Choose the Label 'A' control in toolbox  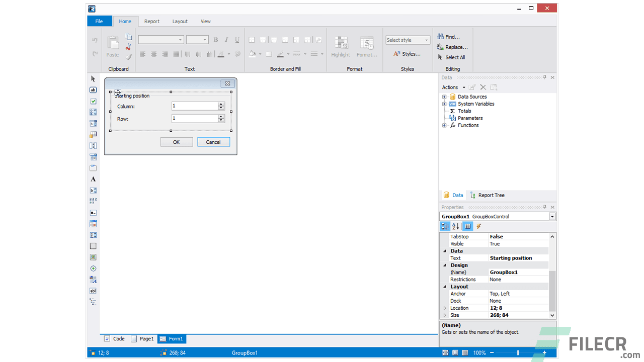[x=93, y=179]
